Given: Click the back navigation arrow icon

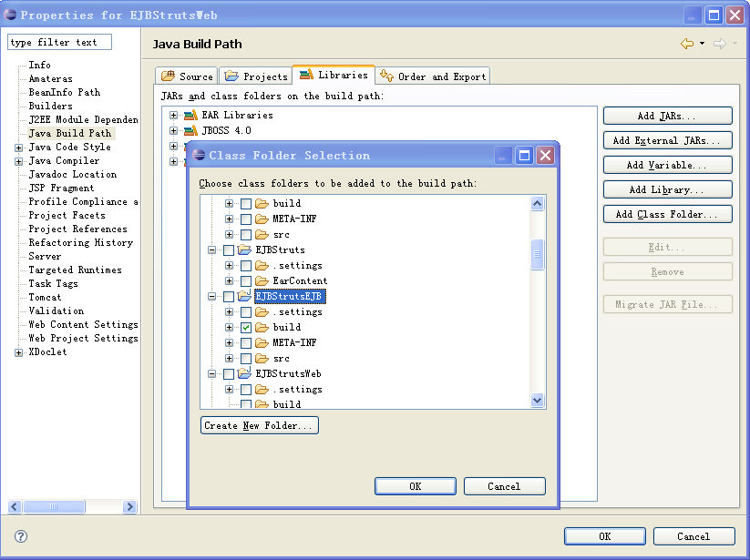Looking at the screenshot, I should tap(687, 44).
